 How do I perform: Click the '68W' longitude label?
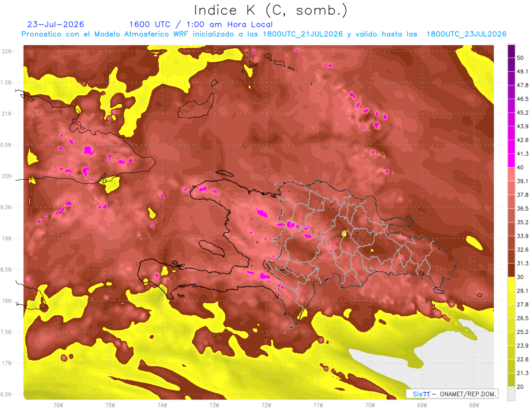(474, 405)
